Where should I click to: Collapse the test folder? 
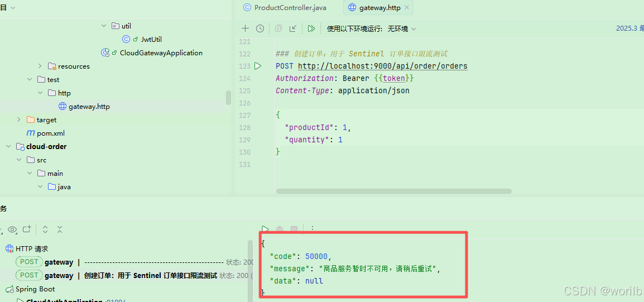point(30,79)
